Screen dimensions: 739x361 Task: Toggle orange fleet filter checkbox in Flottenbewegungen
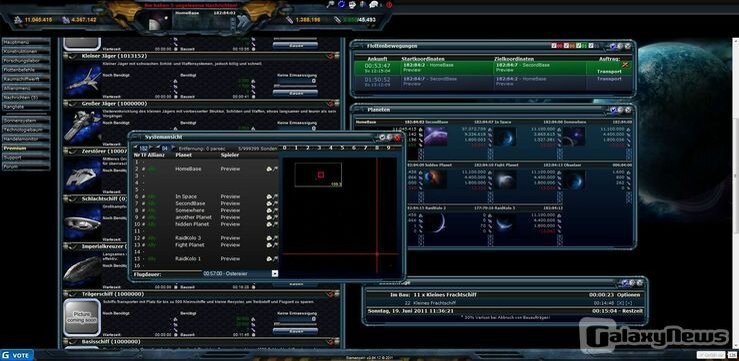point(567,46)
